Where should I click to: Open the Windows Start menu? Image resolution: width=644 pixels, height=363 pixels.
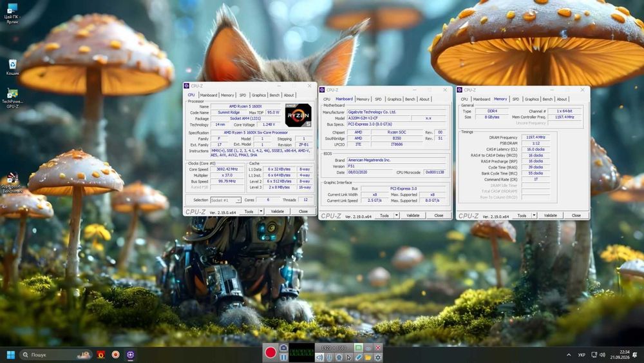tap(11, 355)
